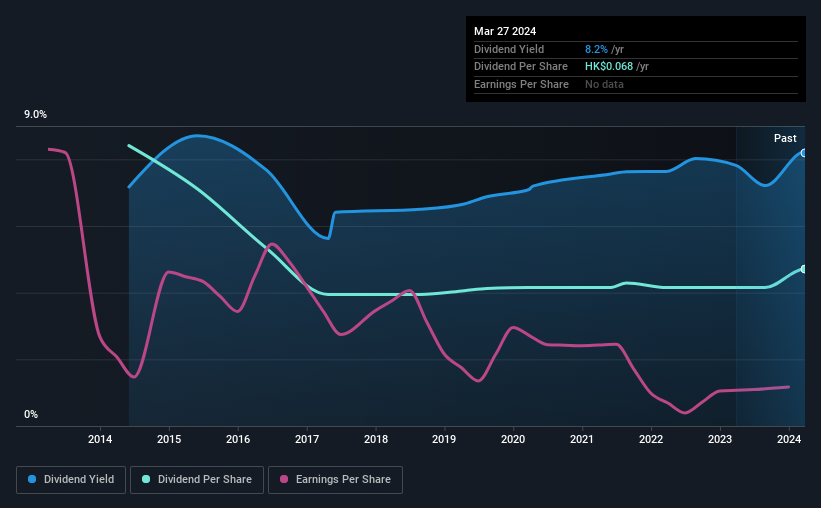This screenshot has width=821, height=508.
Task: Click the 2014 x-axis label
Action: (100, 439)
